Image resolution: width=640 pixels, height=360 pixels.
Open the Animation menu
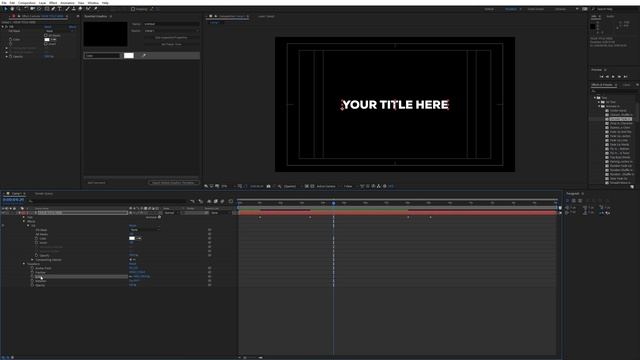(x=67, y=3)
